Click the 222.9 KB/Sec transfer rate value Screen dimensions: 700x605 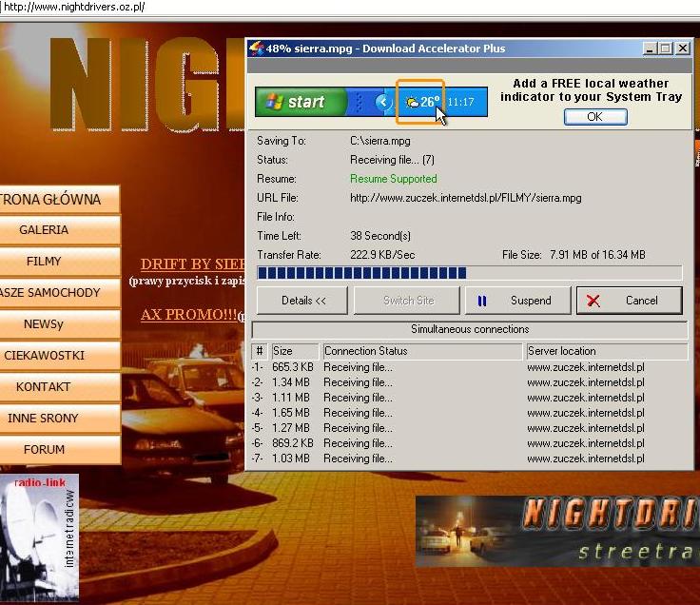coord(382,255)
